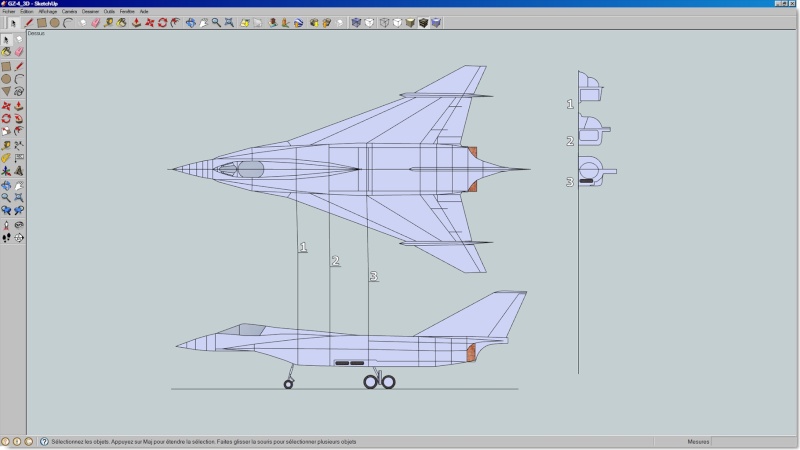Choose the Dimension tool in left palette
The height and width of the screenshot is (450, 800).
pyautogui.click(x=19, y=145)
